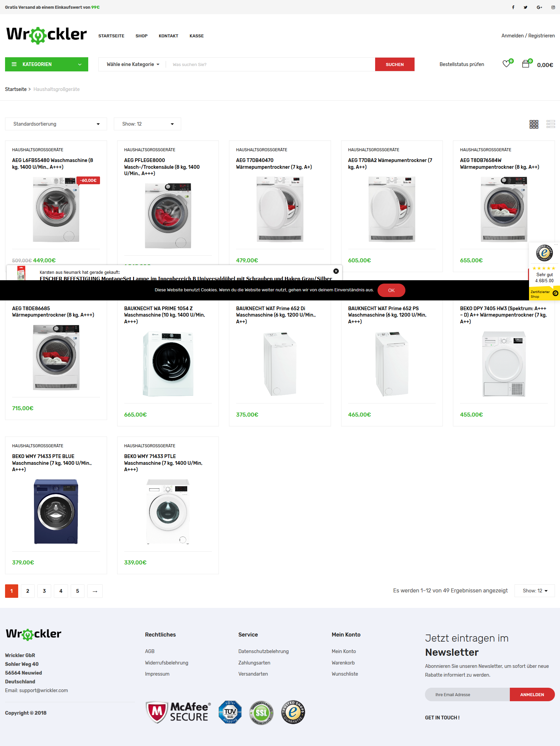Open the top Show: 12 dropdown
This screenshot has height=746, width=560.
(147, 124)
